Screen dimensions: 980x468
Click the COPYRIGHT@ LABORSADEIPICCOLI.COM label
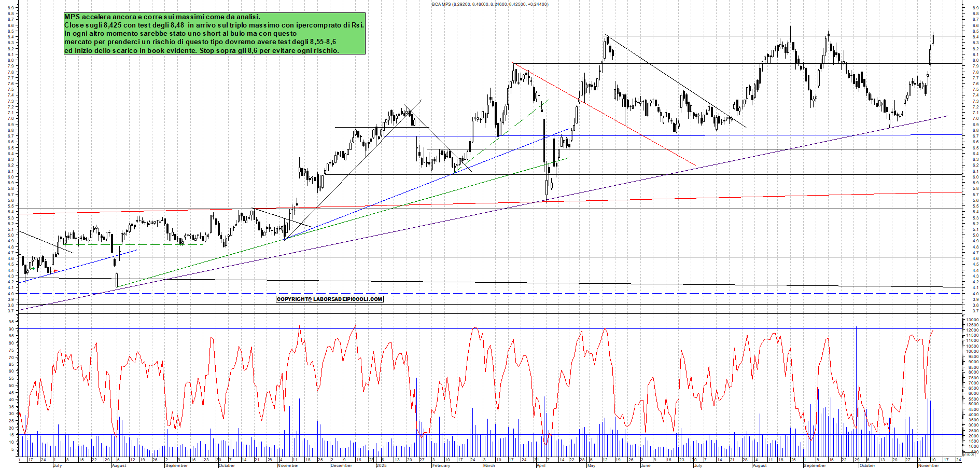(330, 299)
